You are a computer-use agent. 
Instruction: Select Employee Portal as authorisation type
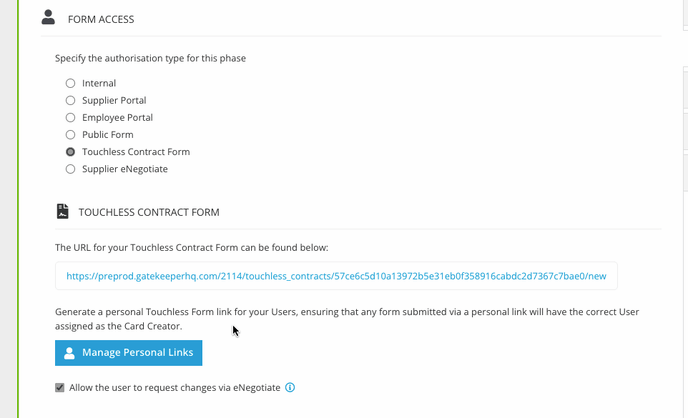tap(70, 117)
